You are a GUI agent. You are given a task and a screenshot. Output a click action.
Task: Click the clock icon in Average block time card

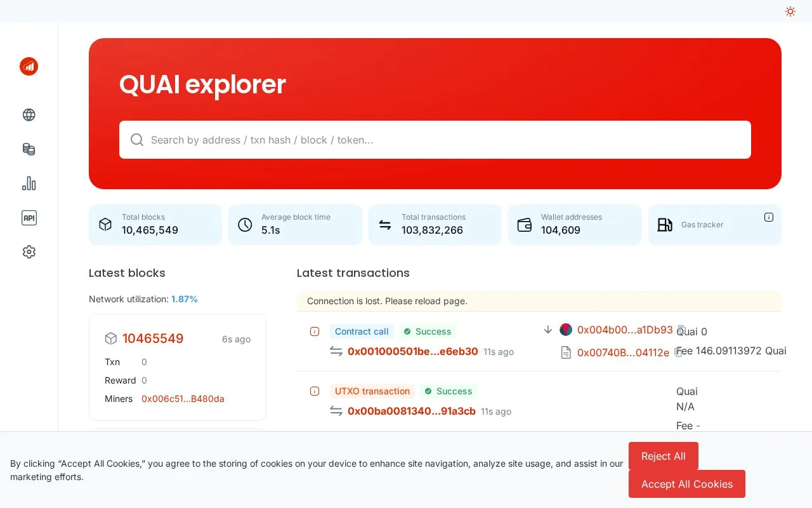click(x=245, y=225)
